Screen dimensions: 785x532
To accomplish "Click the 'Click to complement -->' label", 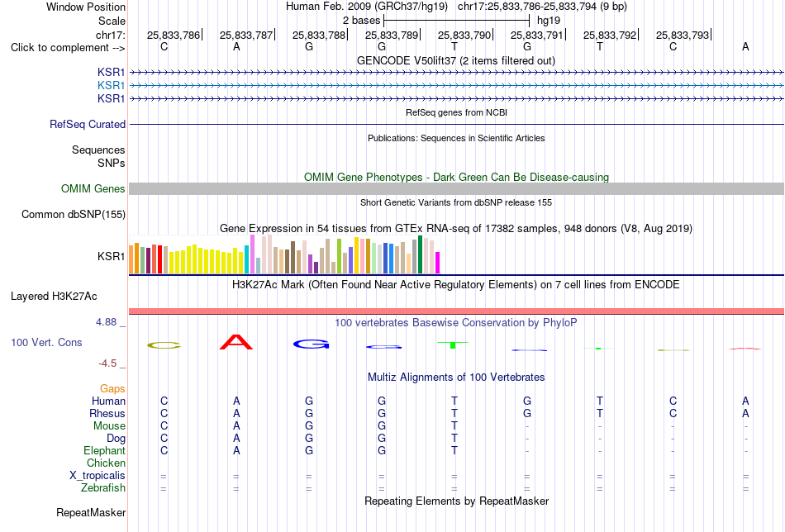I will (68, 48).
